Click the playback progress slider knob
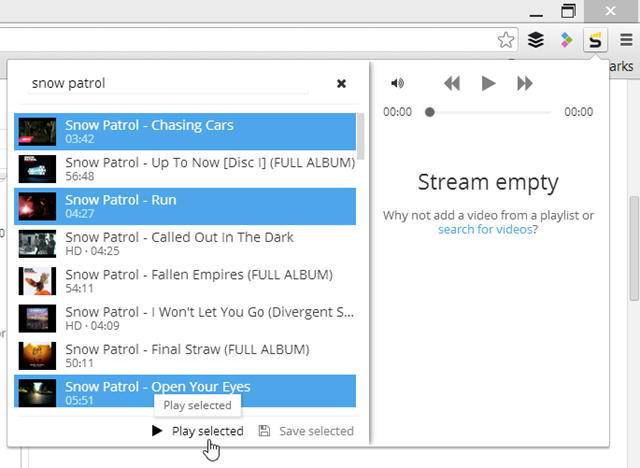 [x=429, y=112]
